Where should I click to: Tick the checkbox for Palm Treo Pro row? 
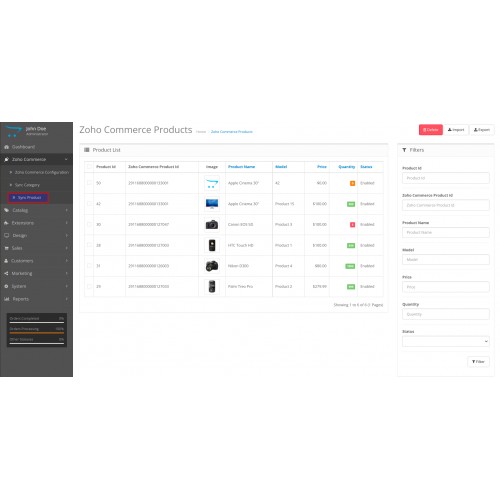coord(89,286)
